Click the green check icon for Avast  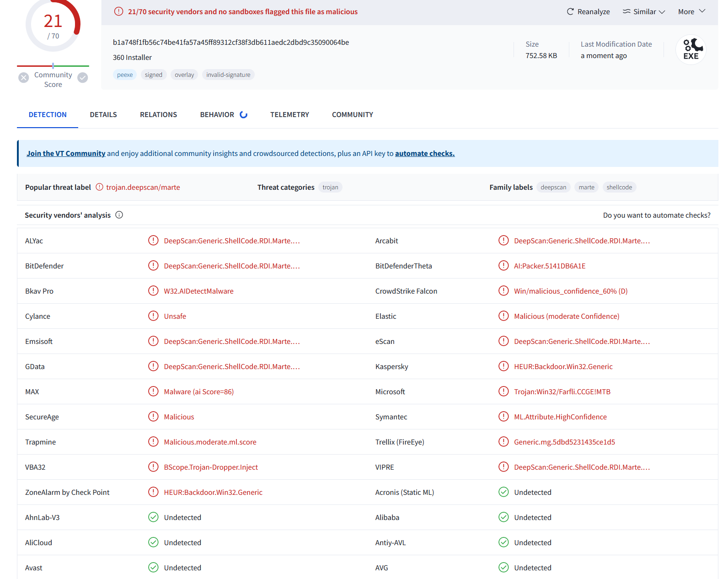tap(153, 568)
